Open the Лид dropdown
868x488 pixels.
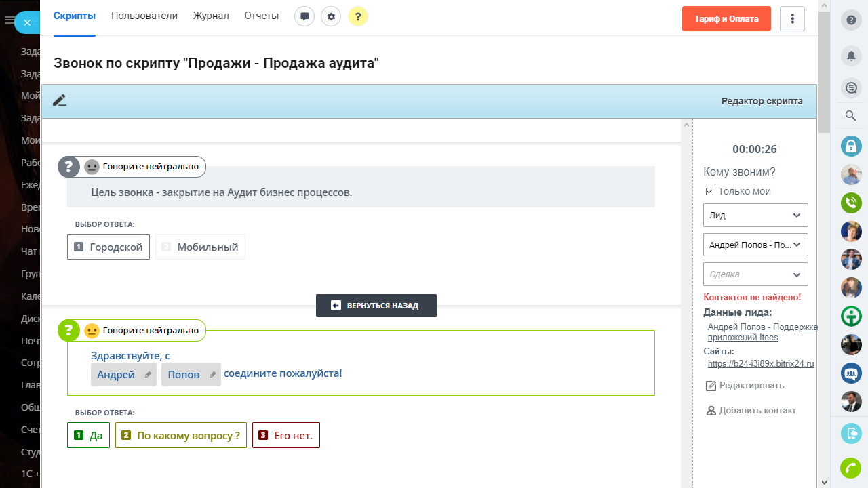point(755,215)
